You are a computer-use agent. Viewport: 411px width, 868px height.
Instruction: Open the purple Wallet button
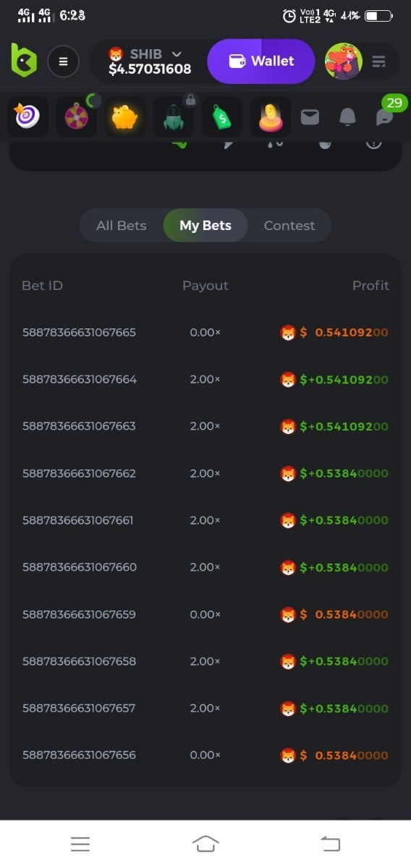[x=261, y=61]
